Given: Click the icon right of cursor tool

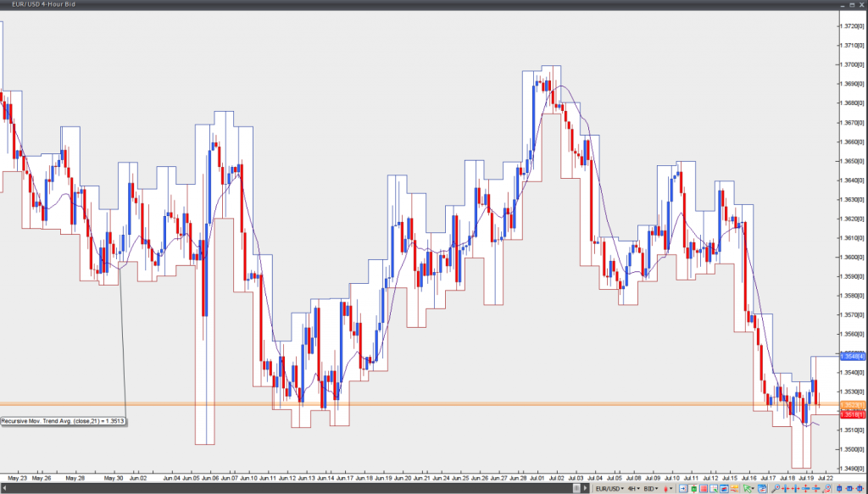Looking at the screenshot, I should tap(762, 488).
